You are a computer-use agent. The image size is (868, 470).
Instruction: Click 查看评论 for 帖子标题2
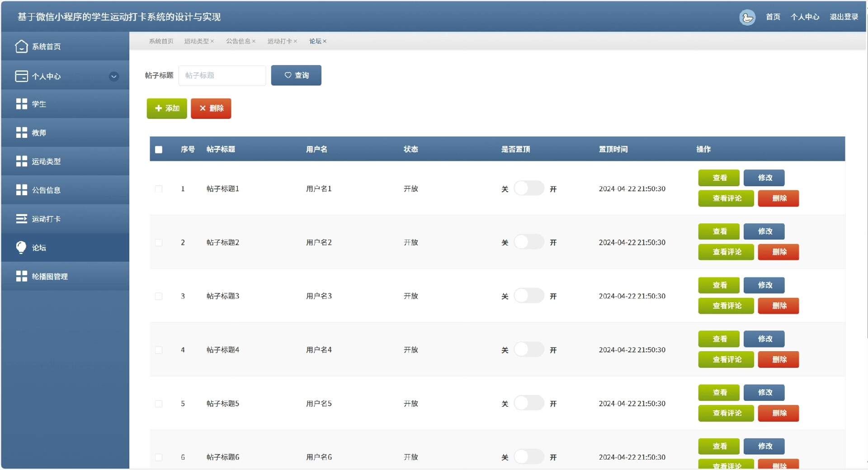click(x=726, y=252)
